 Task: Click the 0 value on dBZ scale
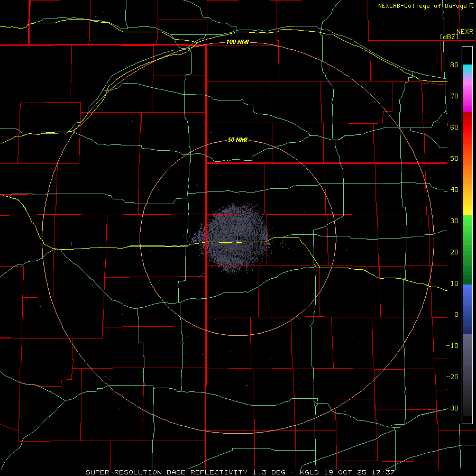coord(456,315)
